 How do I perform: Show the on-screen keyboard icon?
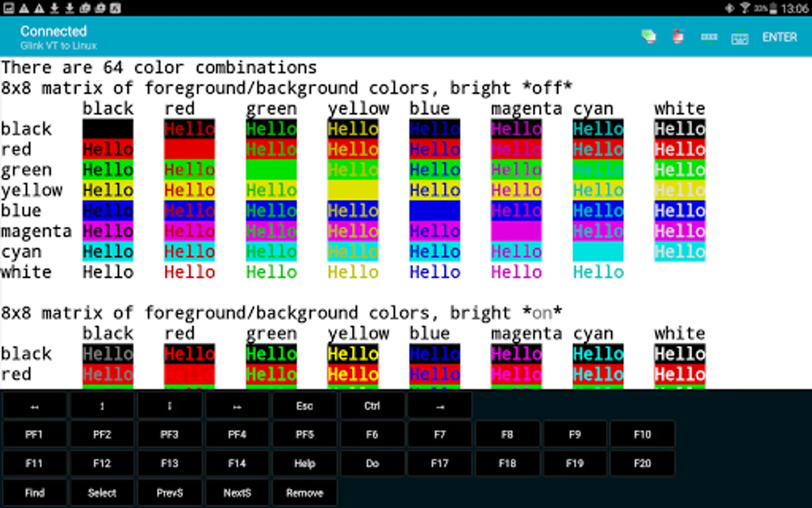click(739, 38)
